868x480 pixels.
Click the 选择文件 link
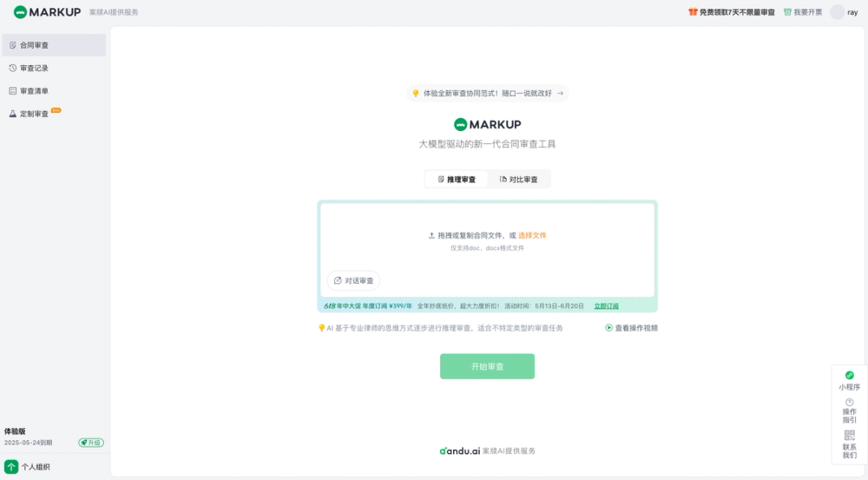532,235
